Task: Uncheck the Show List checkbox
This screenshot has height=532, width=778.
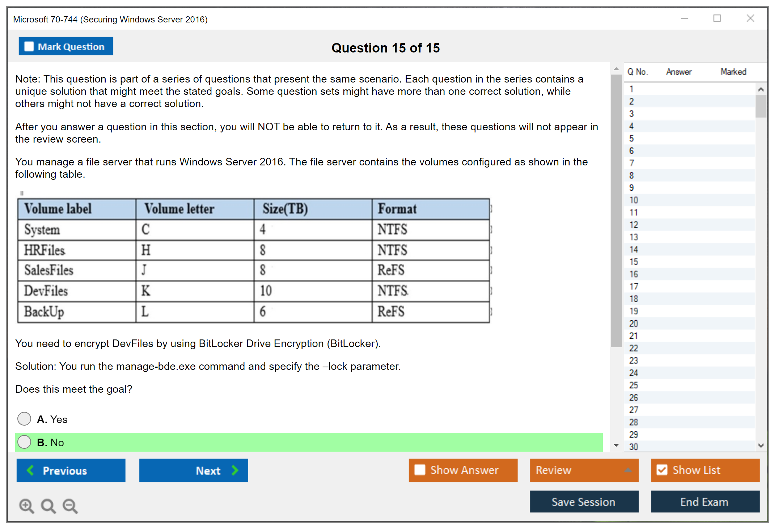Action: 662,470
